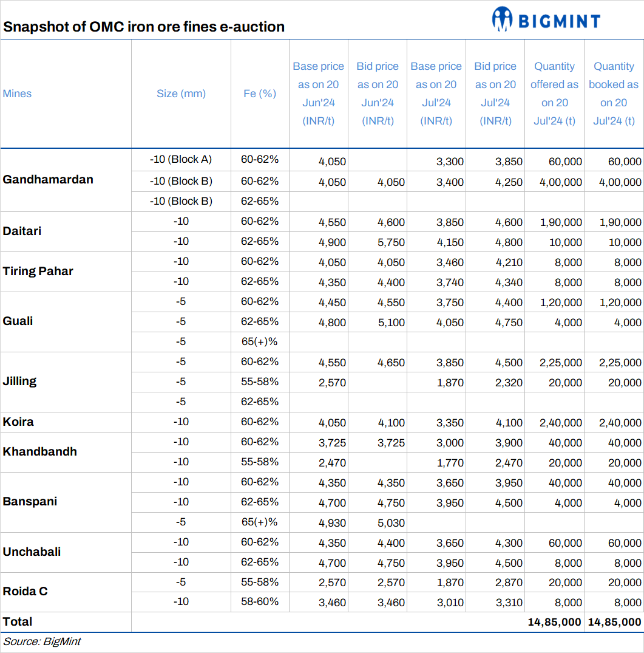Select the 5,030 bid price for Banspani
The height and width of the screenshot is (653, 644).
click(x=391, y=522)
